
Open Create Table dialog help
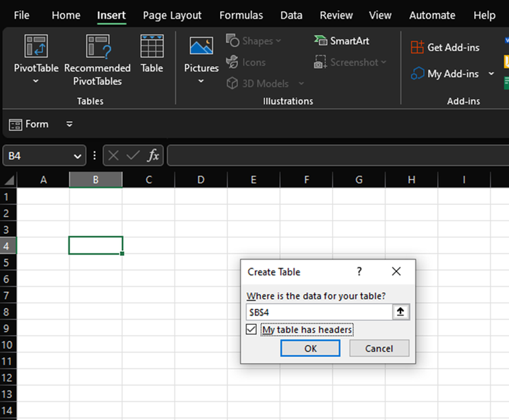pyautogui.click(x=359, y=271)
